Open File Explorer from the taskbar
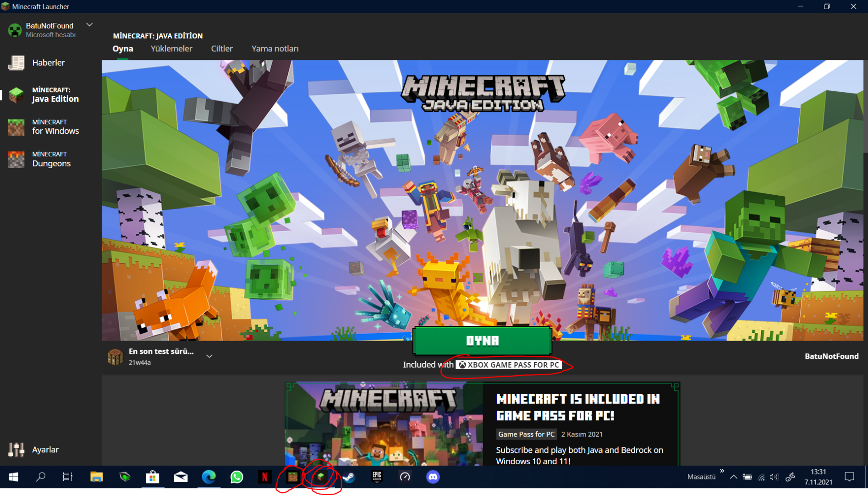This screenshot has width=868, height=495. tap(96, 477)
